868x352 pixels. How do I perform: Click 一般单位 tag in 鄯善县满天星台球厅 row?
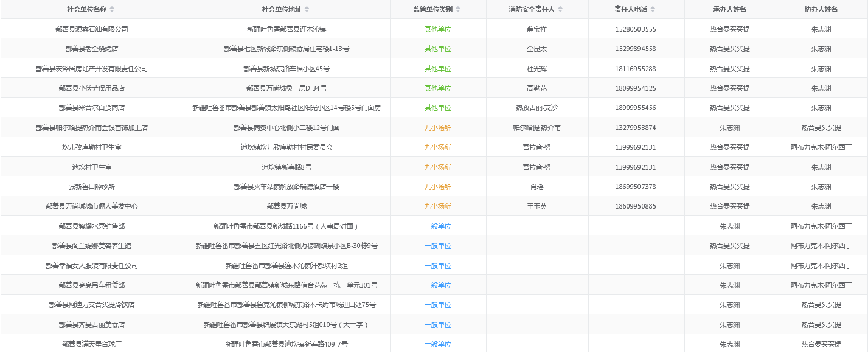(x=437, y=344)
